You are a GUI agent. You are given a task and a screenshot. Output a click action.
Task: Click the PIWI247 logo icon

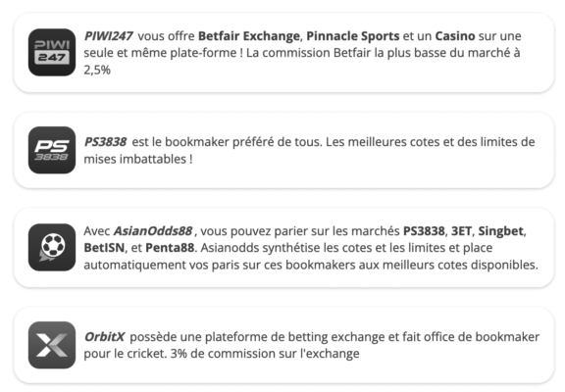pos(52,52)
